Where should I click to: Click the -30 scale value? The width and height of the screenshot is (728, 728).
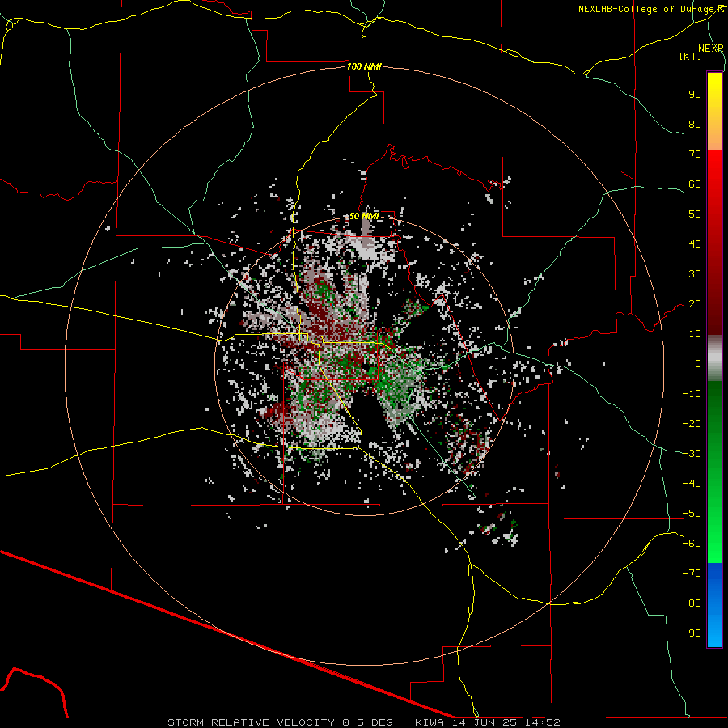coord(692,454)
